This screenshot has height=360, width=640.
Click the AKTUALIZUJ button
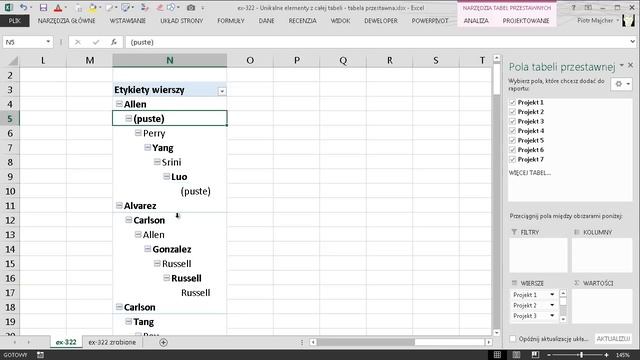tap(613, 339)
